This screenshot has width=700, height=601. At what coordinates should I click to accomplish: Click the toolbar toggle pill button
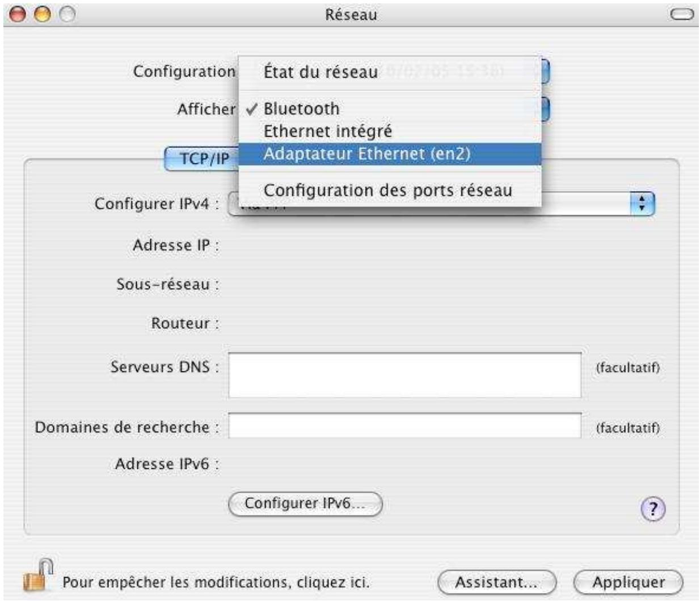coord(682,15)
